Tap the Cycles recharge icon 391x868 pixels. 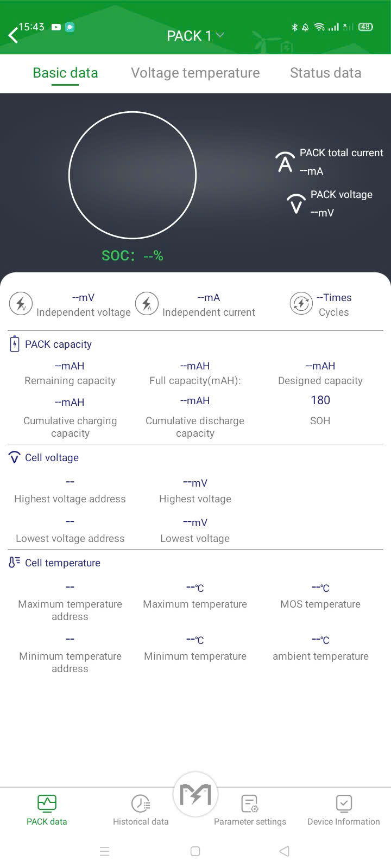coord(301,304)
